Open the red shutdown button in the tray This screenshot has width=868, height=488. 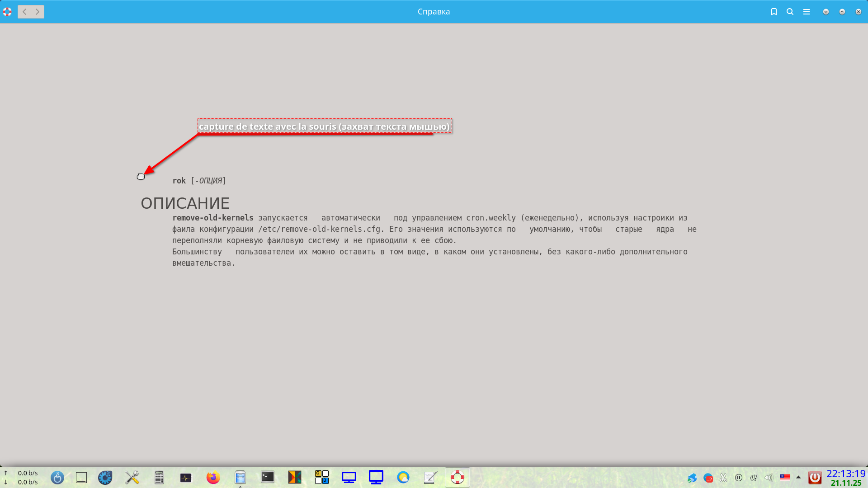point(814,478)
